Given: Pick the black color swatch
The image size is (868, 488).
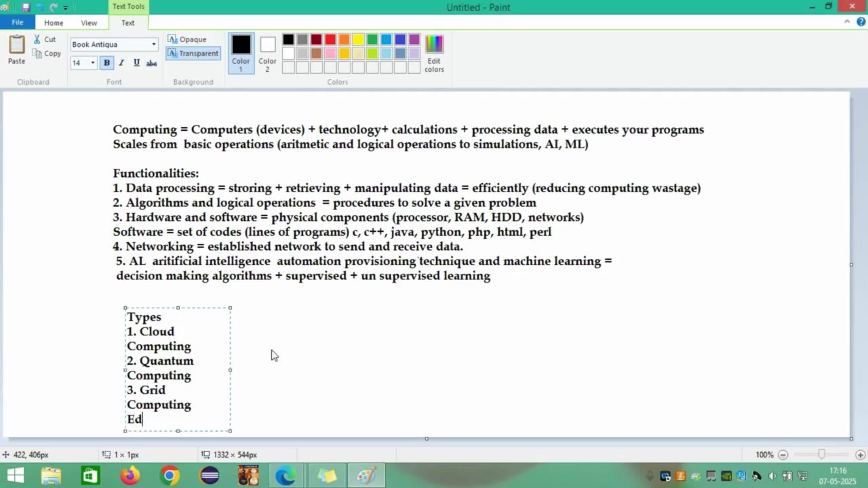Looking at the screenshot, I should tap(288, 39).
